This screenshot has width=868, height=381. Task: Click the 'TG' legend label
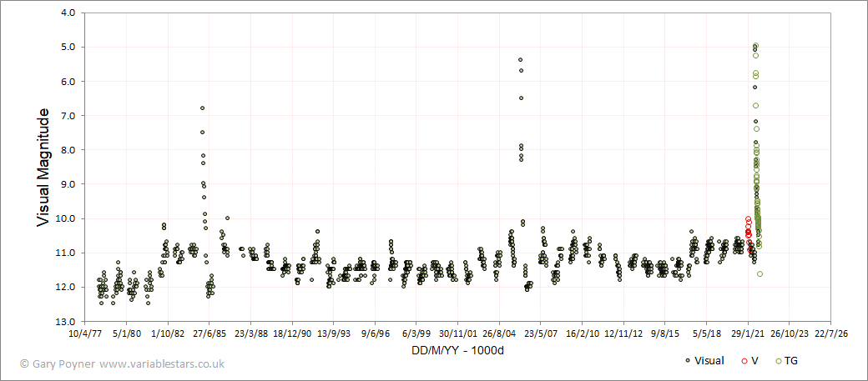coord(792,361)
